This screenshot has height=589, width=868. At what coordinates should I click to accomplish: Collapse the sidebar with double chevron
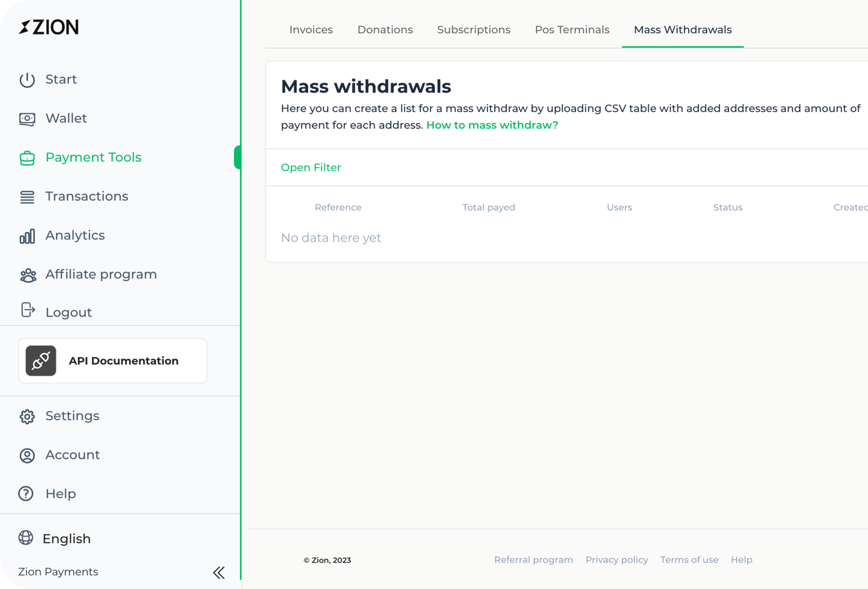219,572
